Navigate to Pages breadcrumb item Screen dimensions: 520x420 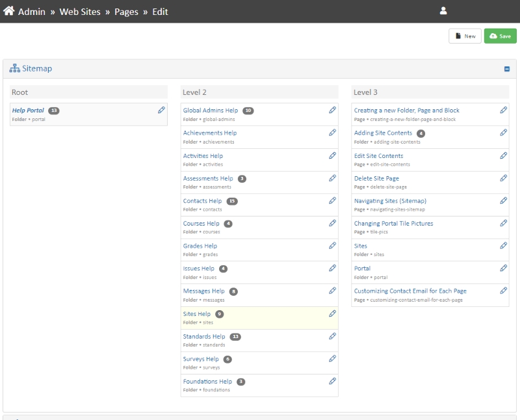[125, 12]
